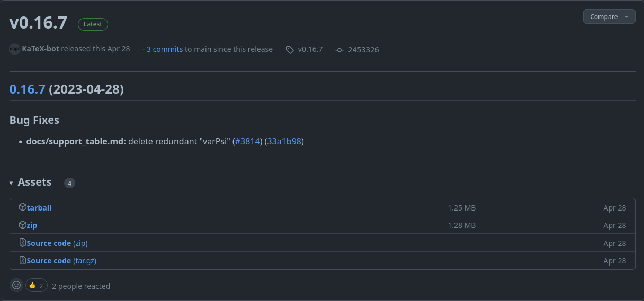Open pull request #3814
644x301 pixels.
pyautogui.click(x=248, y=141)
